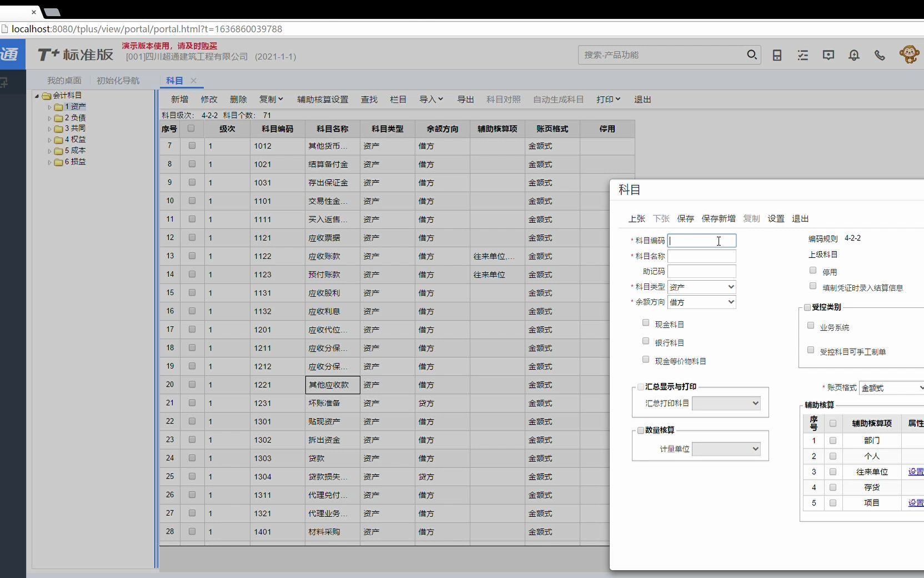Image resolution: width=924 pixels, height=578 pixels.
Task: Enable the 数量核算 checkbox
Action: 641,430
